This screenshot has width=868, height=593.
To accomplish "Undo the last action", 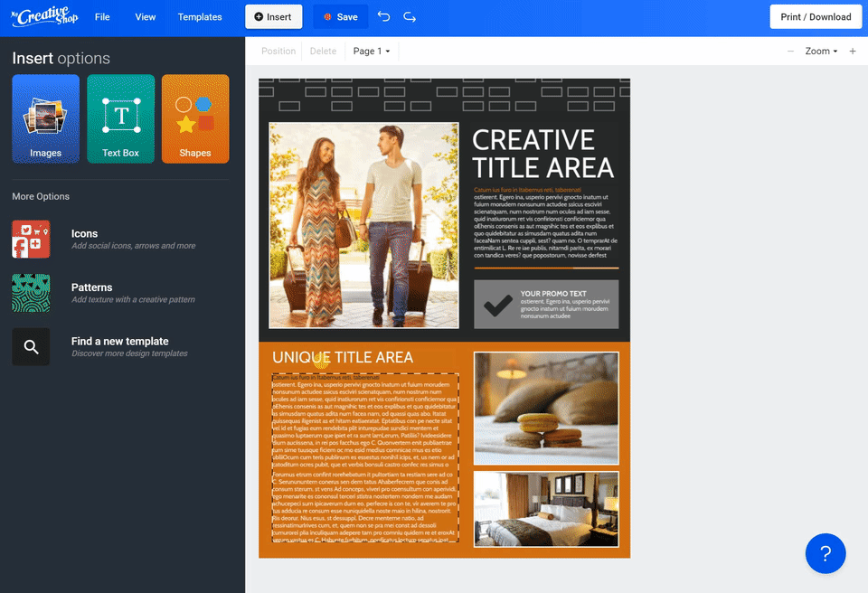I will [383, 16].
